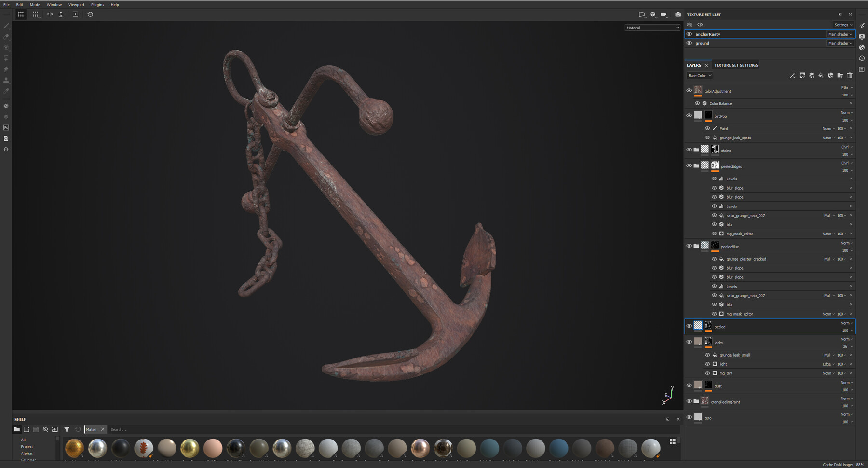
Task: Select the ground texture set
Action: coord(702,43)
